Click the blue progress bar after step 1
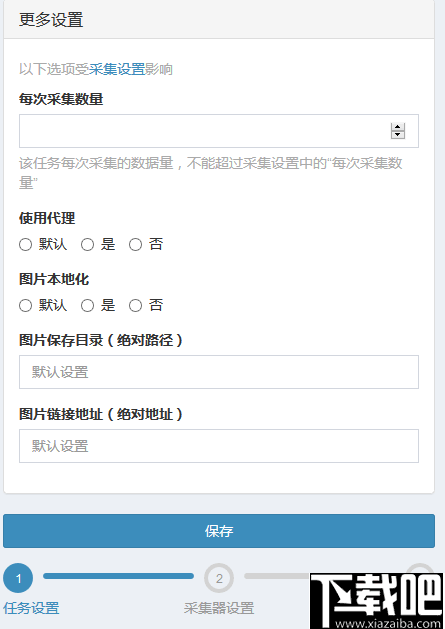The height and width of the screenshot is (629, 445). (118, 576)
